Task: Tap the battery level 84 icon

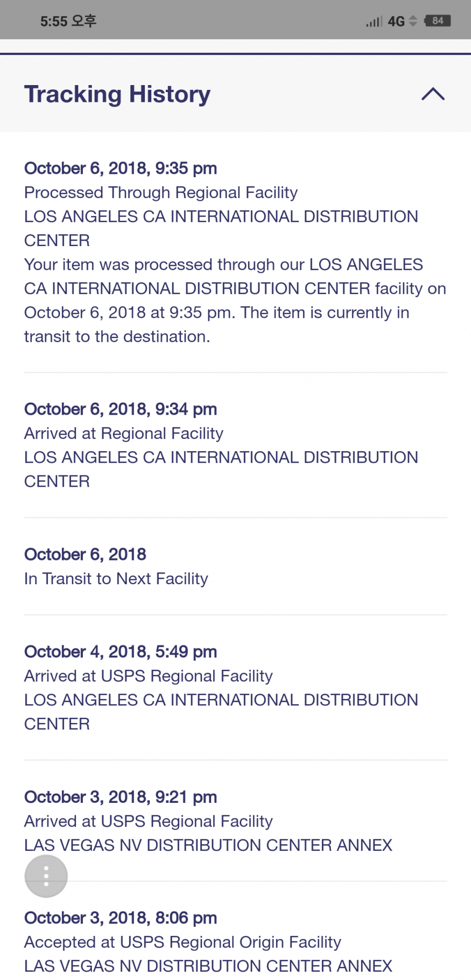Action: (437, 21)
